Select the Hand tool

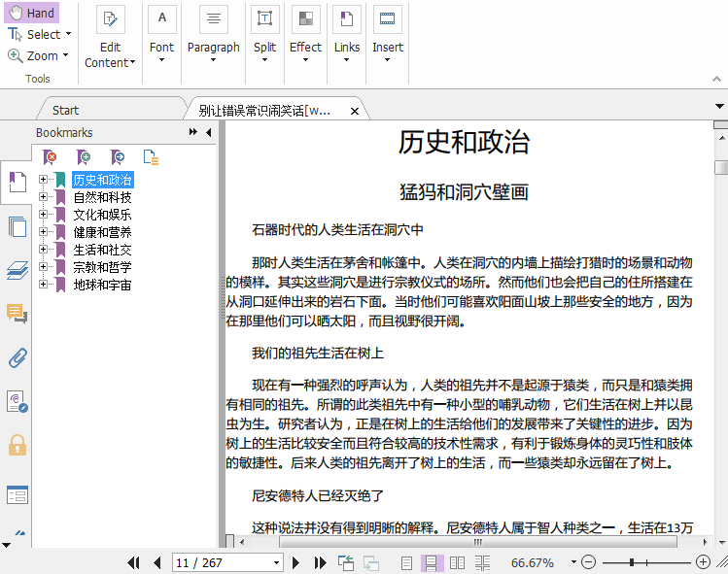tap(31, 13)
